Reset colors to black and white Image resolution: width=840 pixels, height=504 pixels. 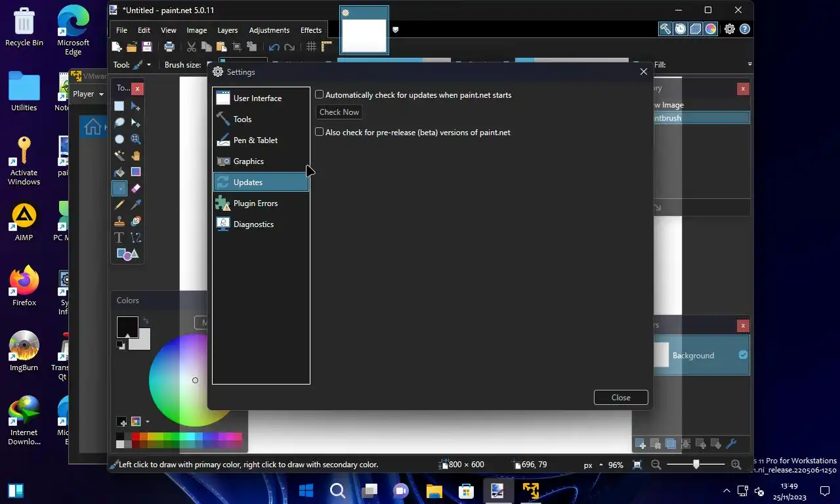click(x=121, y=344)
